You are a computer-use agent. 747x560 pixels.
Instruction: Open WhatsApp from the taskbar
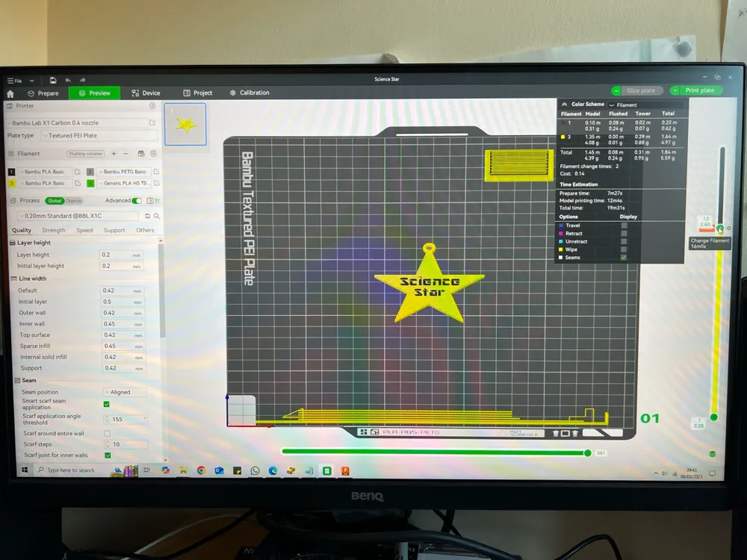(x=255, y=470)
